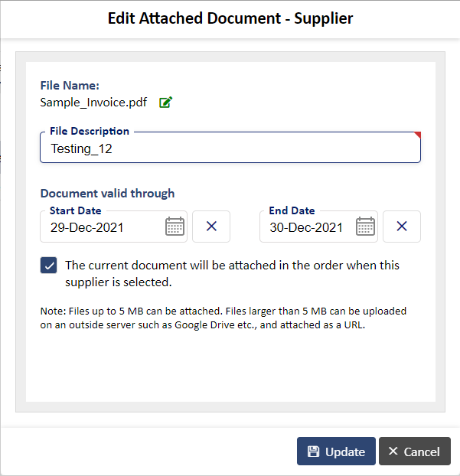Click the Cancel button

point(414,451)
